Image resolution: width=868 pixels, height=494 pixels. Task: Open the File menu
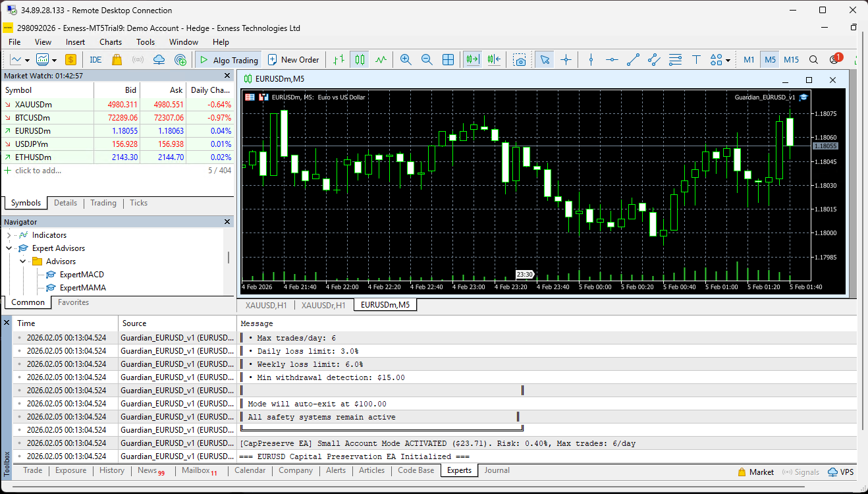tap(14, 41)
